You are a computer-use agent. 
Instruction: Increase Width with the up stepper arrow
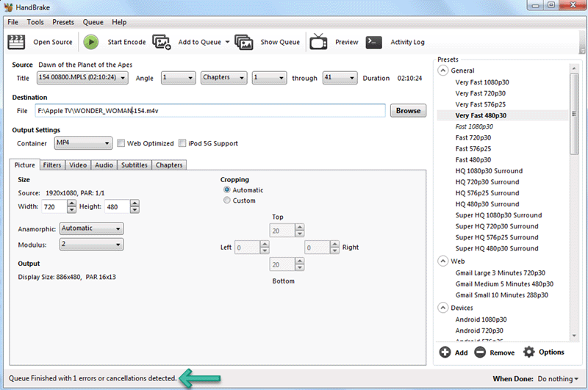pos(71,203)
